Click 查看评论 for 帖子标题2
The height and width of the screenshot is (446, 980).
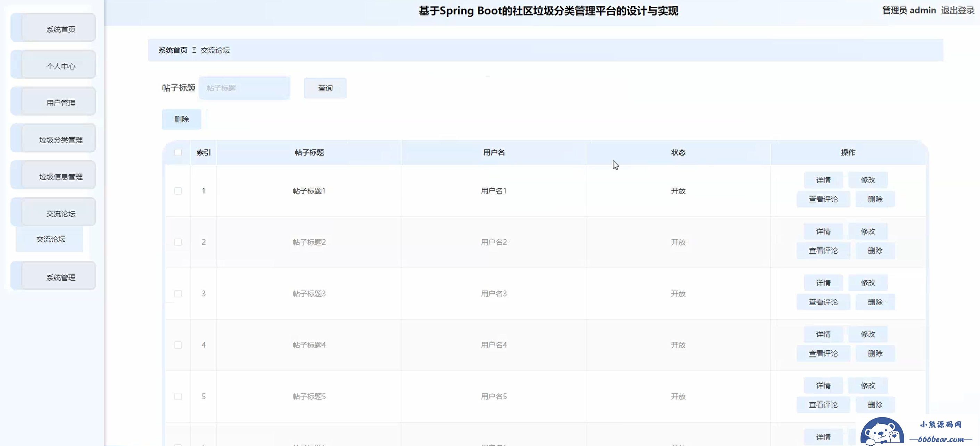pos(823,251)
